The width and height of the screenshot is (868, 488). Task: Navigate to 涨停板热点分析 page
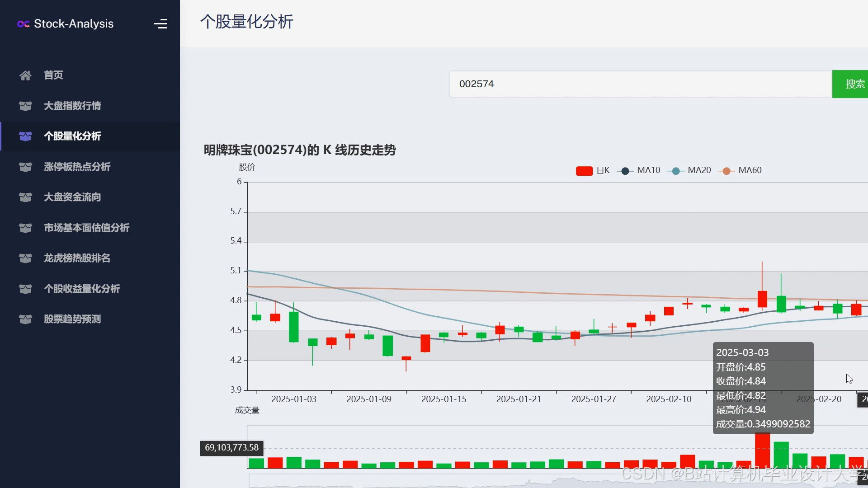(x=77, y=167)
